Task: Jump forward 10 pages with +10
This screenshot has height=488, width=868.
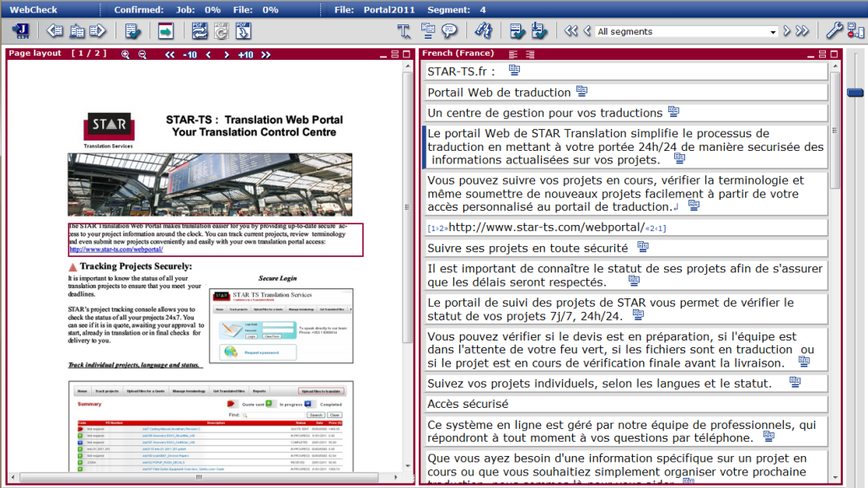Action: 245,55
